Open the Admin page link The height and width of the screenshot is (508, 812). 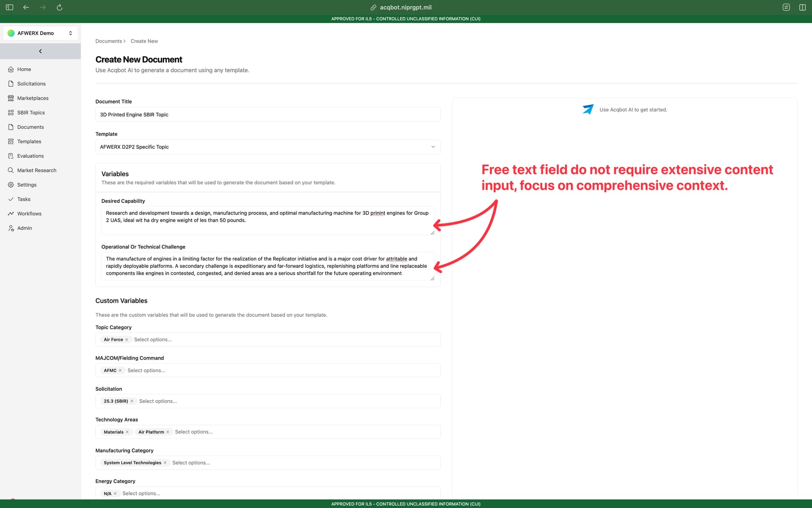[25, 228]
